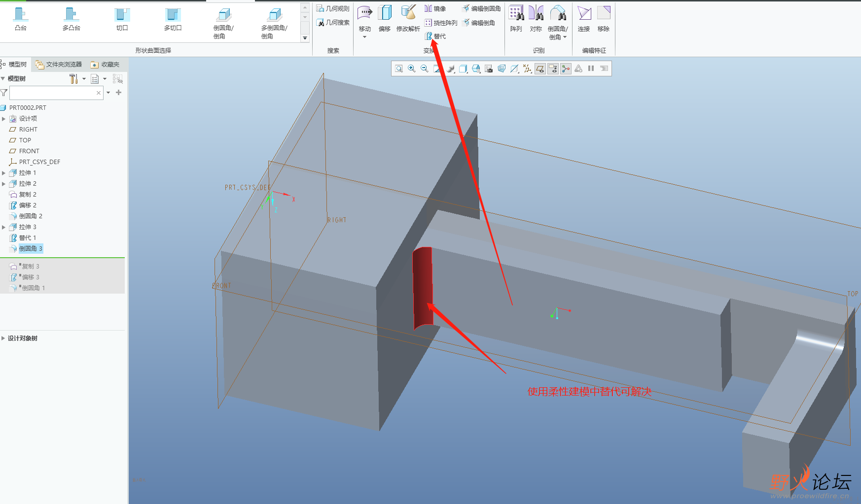Expand the 拉伸 3 tree node
This screenshot has width=861, height=504.
coord(3,227)
